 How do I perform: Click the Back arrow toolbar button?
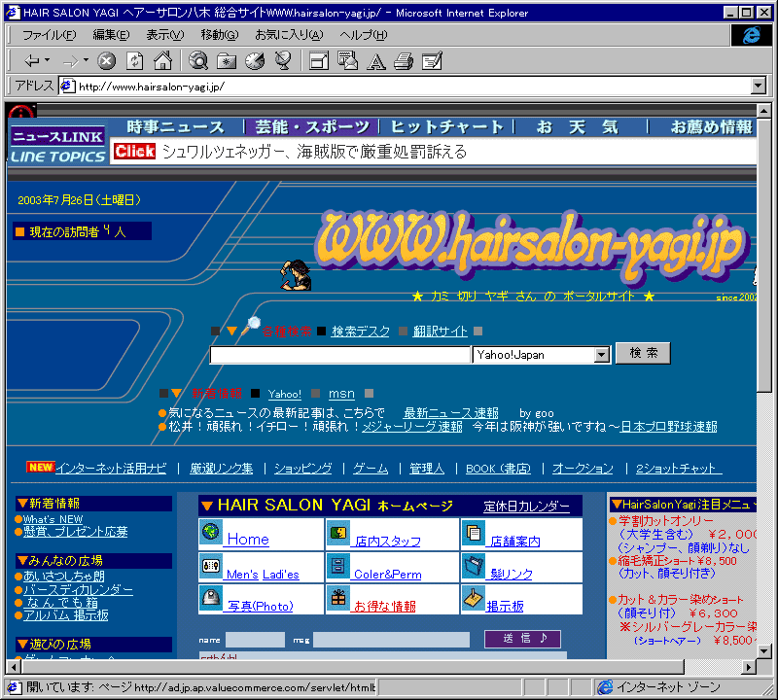[x=31, y=61]
